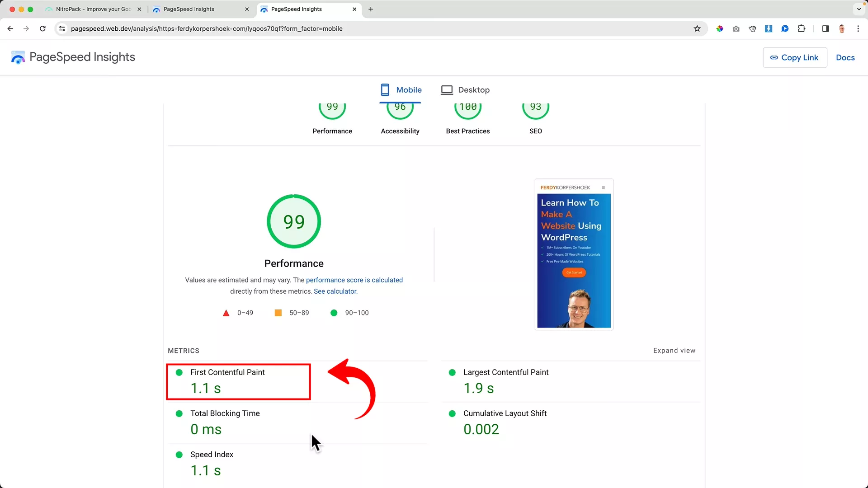Click the Speed Index metric
868x488 pixels.
(297, 463)
